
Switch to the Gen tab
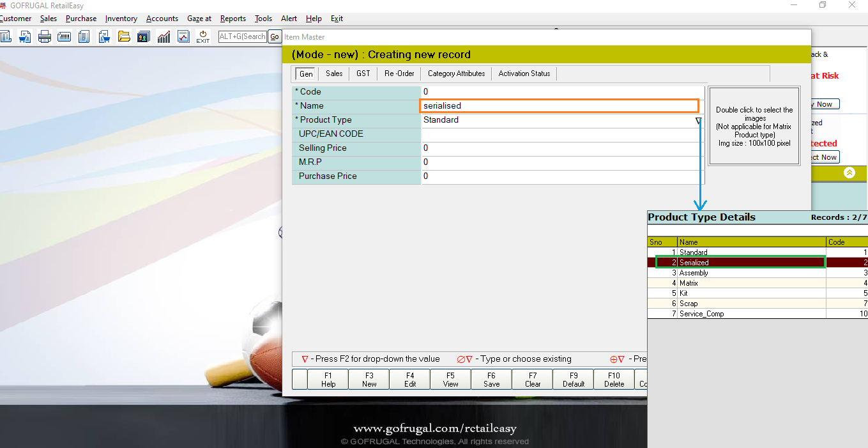coord(306,73)
